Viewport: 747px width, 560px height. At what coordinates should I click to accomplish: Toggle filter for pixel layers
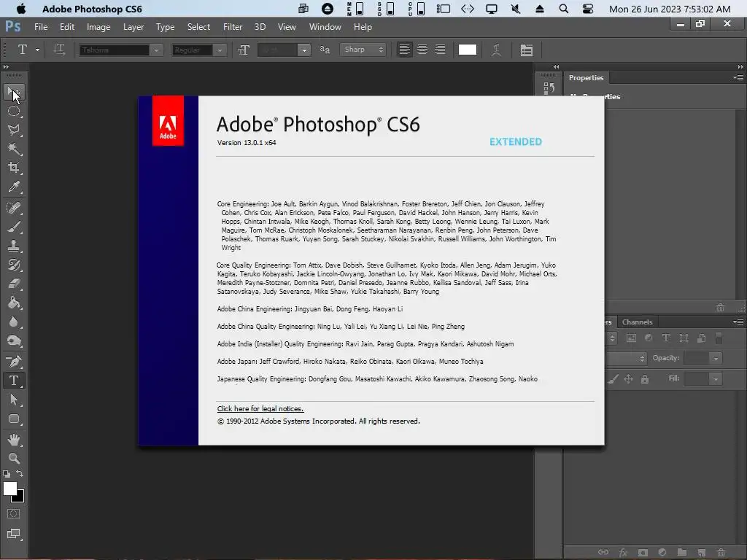631,338
